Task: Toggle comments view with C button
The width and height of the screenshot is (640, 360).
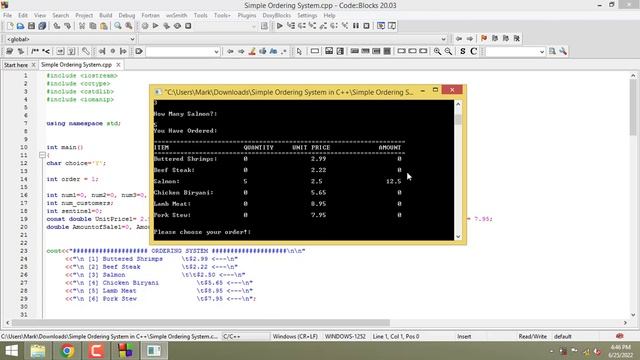Action: click(x=473, y=51)
